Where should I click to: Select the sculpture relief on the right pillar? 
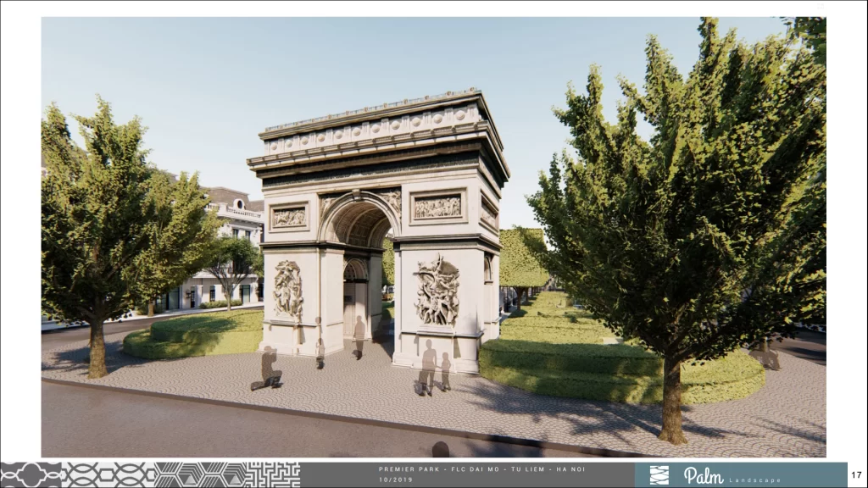click(437, 292)
